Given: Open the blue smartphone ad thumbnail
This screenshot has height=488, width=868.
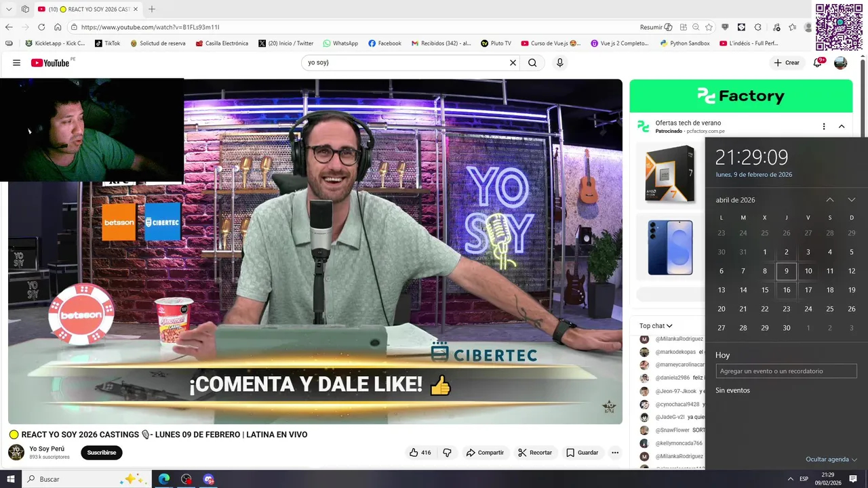Looking at the screenshot, I should point(670,247).
